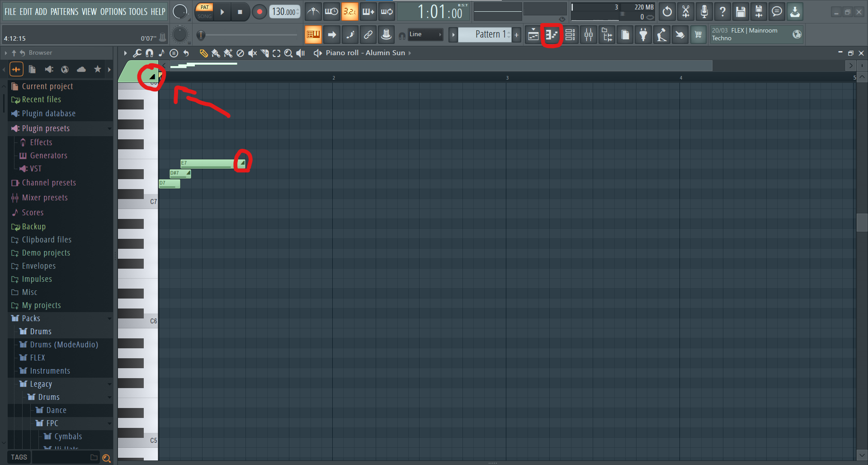Open the piano roll main menu arrow

[x=125, y=53]
